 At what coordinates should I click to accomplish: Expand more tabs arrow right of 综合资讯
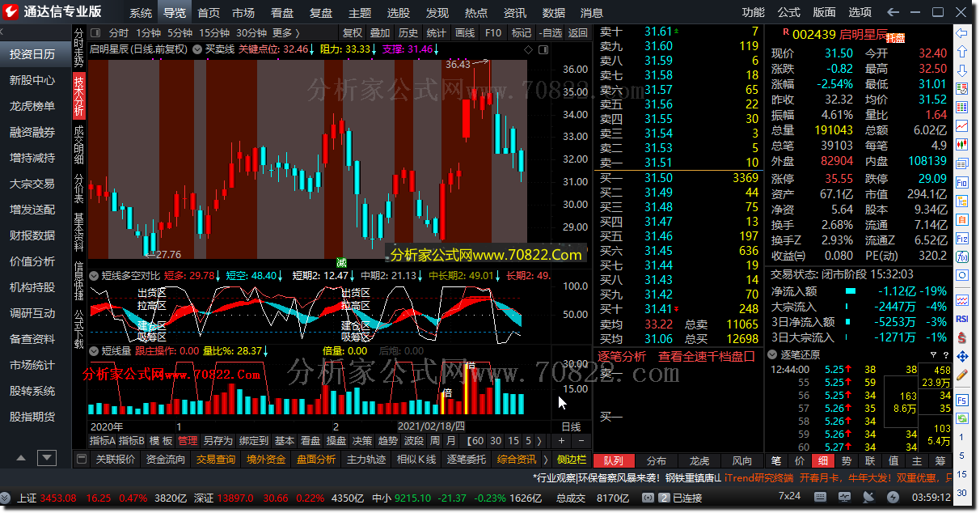tap(544, 460)
